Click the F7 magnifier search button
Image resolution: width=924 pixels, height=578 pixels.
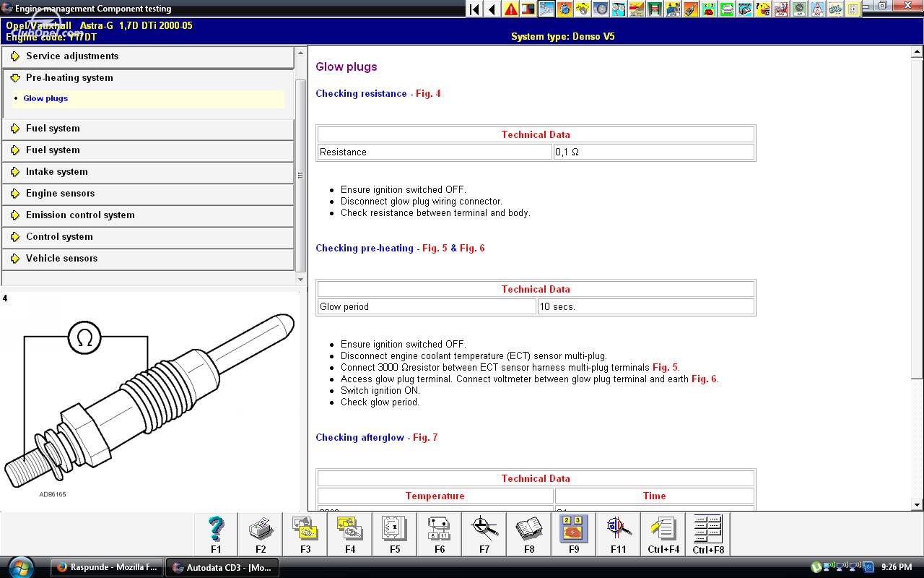tap(484, 535)
